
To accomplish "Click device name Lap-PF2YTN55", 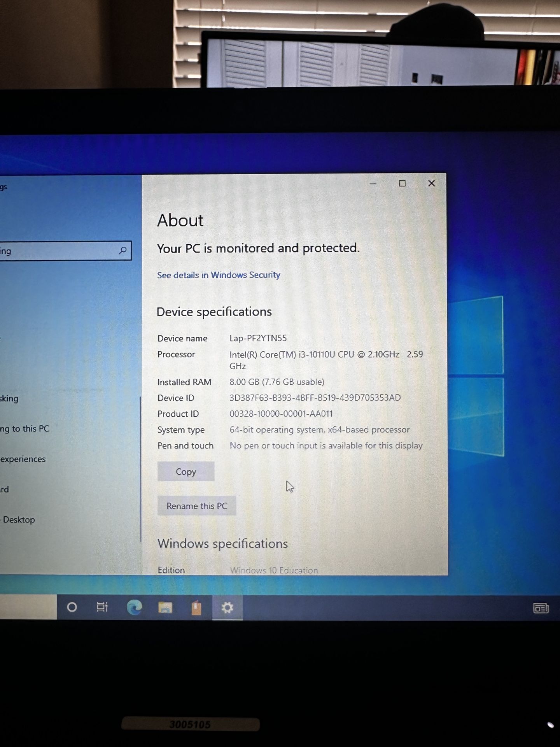I will pos(258,338).
